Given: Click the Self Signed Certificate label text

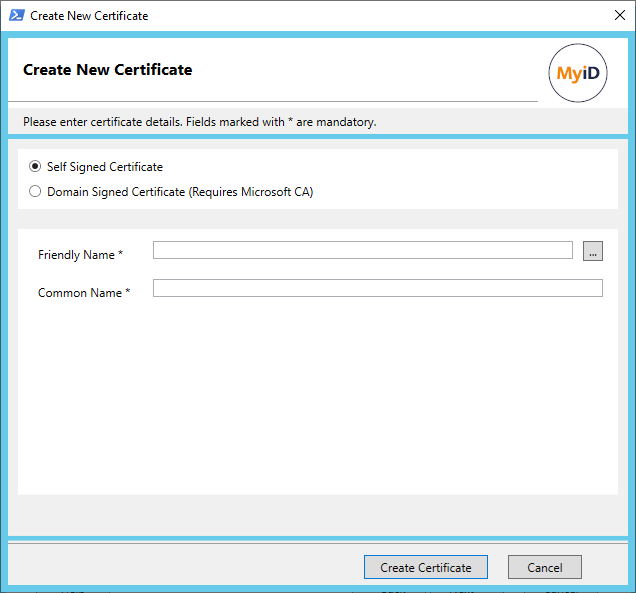Looking at the screenshot, I should pos(104,167).
